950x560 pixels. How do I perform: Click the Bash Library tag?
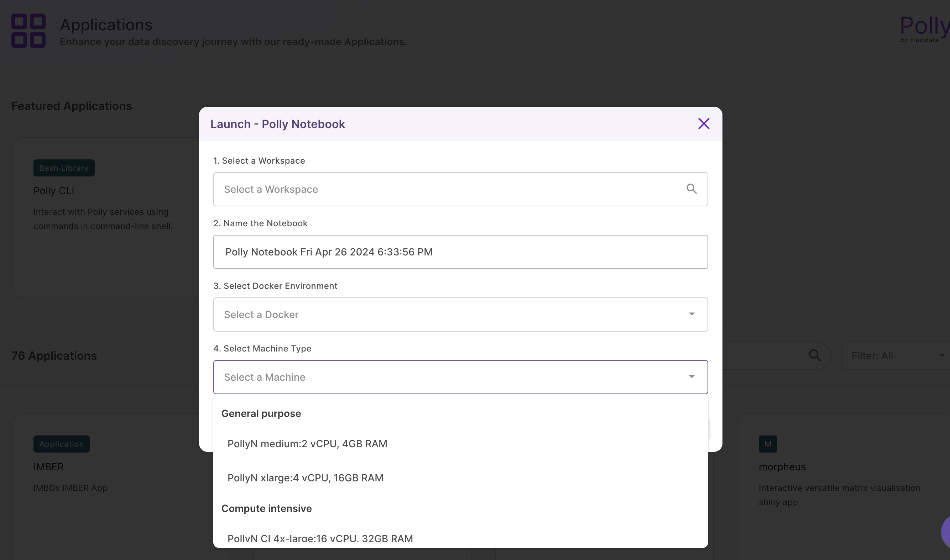tap(64, 168)
